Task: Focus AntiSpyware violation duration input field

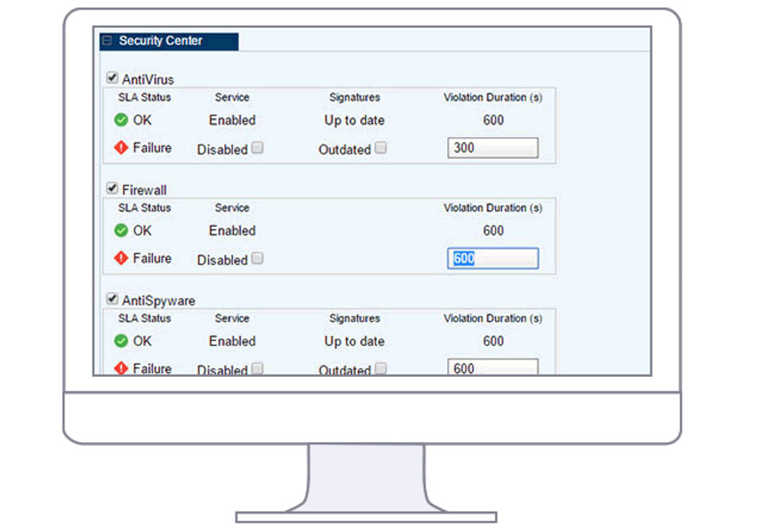Action: point(493,367)
